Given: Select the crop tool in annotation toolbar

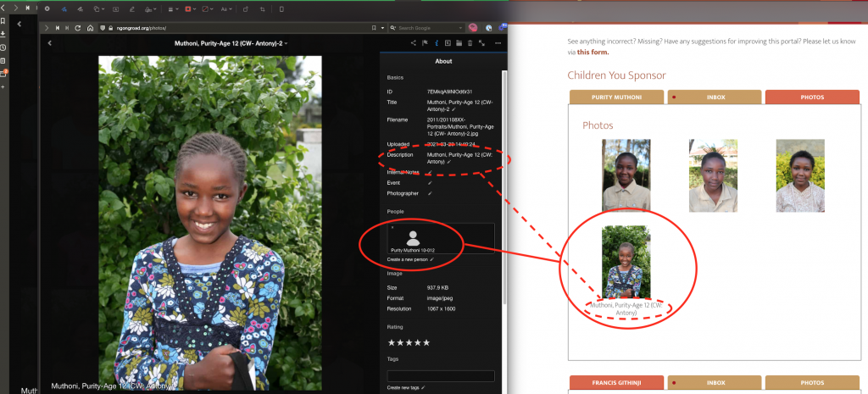Looking at the screenshot, I should point(263,8).
